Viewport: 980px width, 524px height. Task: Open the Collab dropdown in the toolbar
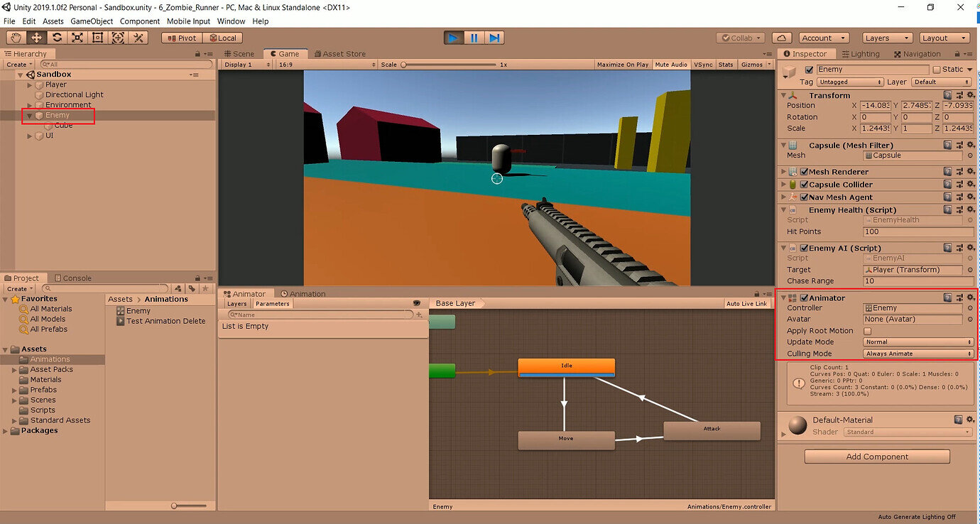(741, 37)
